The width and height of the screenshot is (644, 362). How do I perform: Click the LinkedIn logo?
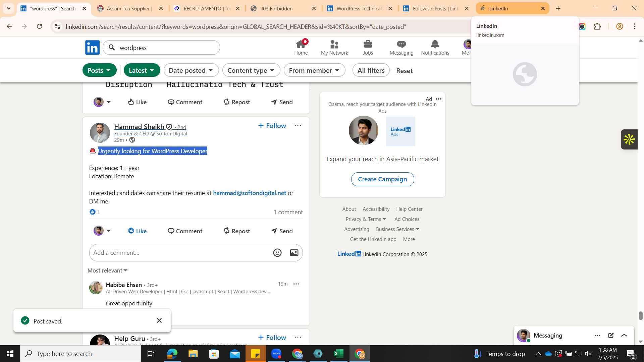click(92, 48)
